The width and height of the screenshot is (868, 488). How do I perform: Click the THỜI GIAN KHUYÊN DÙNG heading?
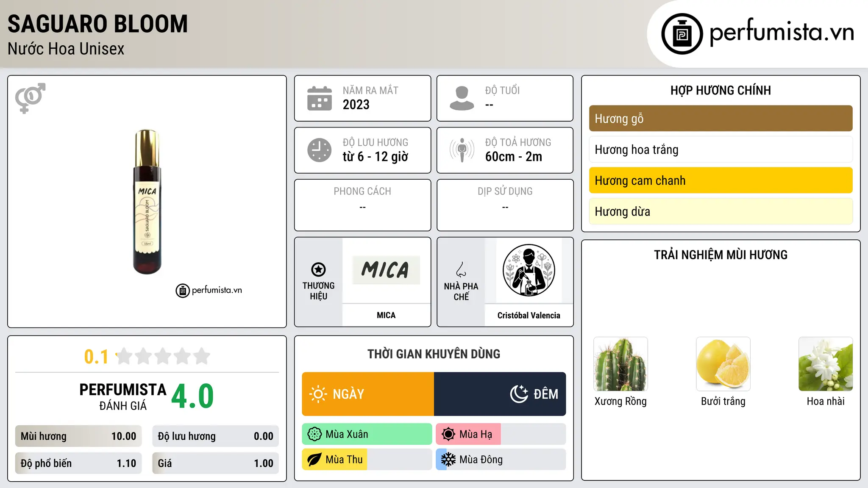(x=434, y=354)
